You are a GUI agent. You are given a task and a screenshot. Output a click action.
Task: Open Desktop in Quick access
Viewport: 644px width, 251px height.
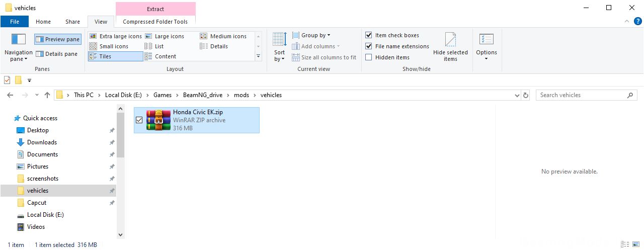point(38,130)
